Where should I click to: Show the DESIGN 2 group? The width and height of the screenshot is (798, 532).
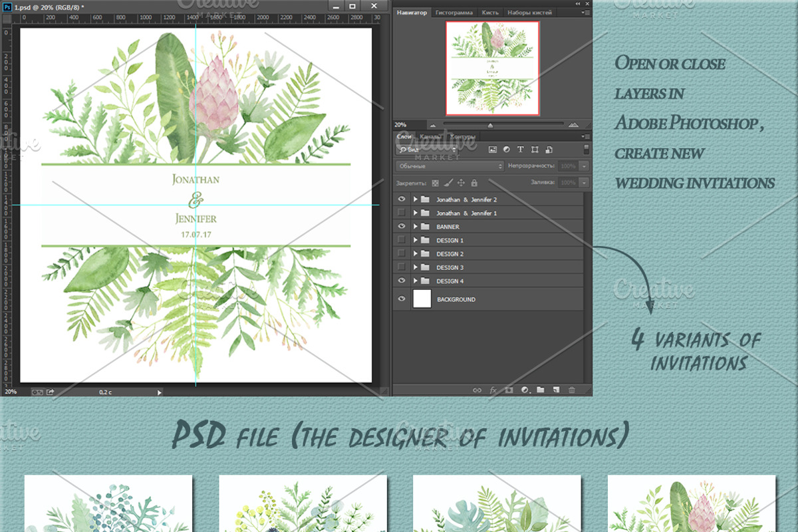pos(401,253)
